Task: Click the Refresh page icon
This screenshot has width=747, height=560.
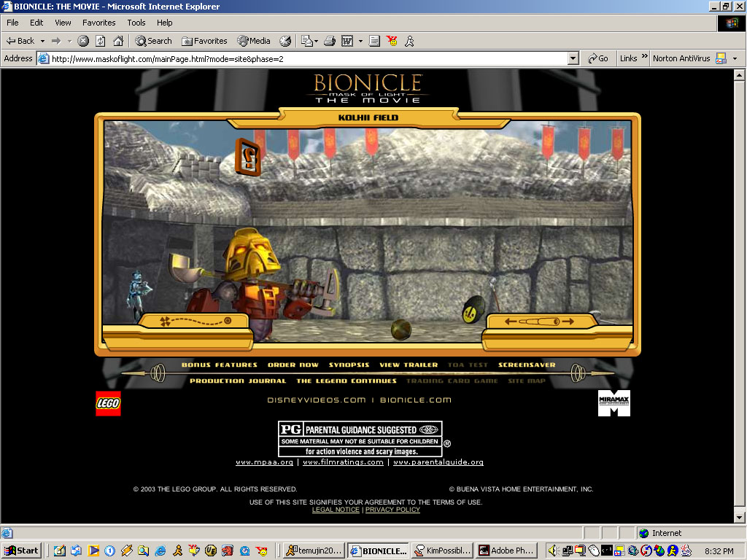Action: coord(101,41)
